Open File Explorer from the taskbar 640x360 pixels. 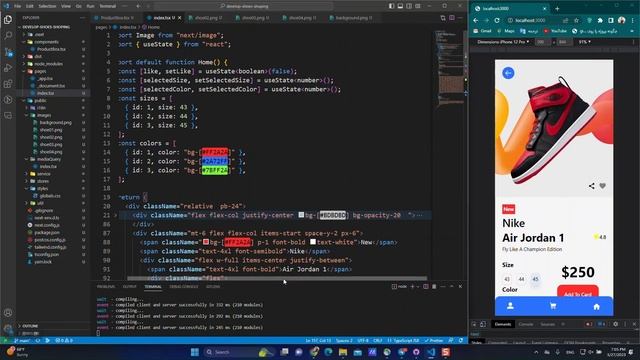343,352
